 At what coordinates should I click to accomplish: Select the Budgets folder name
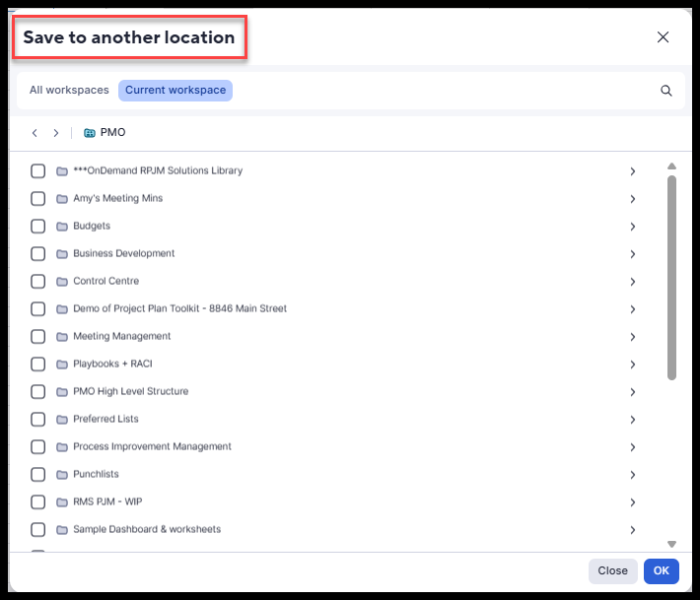click(92, 226)
